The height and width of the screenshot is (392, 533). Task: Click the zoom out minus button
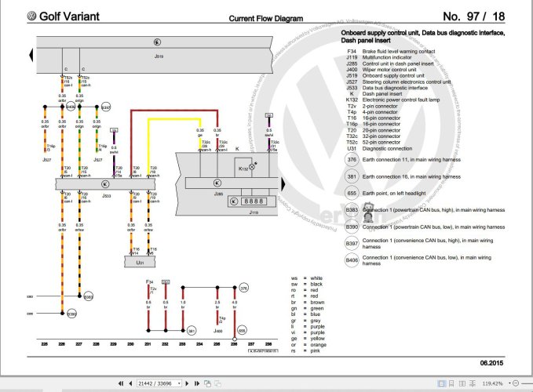click(516, 383)
